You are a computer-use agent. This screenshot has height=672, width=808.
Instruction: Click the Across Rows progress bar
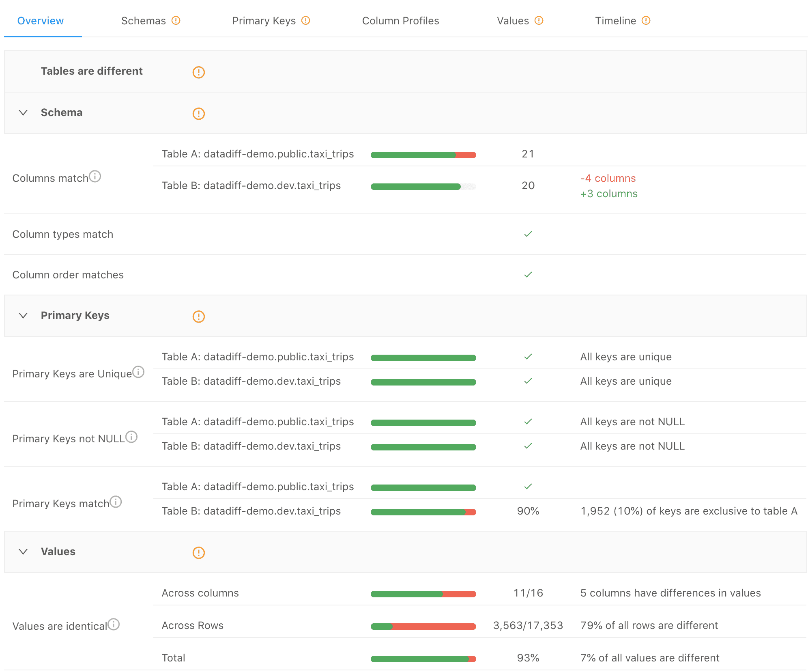click(x=423, y=626)
